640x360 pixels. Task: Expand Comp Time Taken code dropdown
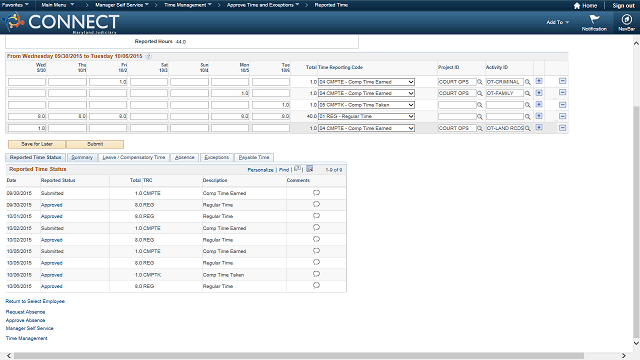click(366, 105)
